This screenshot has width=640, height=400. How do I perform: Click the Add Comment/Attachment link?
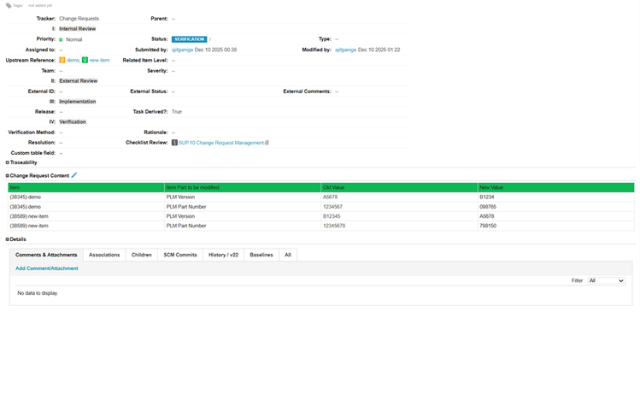click(47, 268)
